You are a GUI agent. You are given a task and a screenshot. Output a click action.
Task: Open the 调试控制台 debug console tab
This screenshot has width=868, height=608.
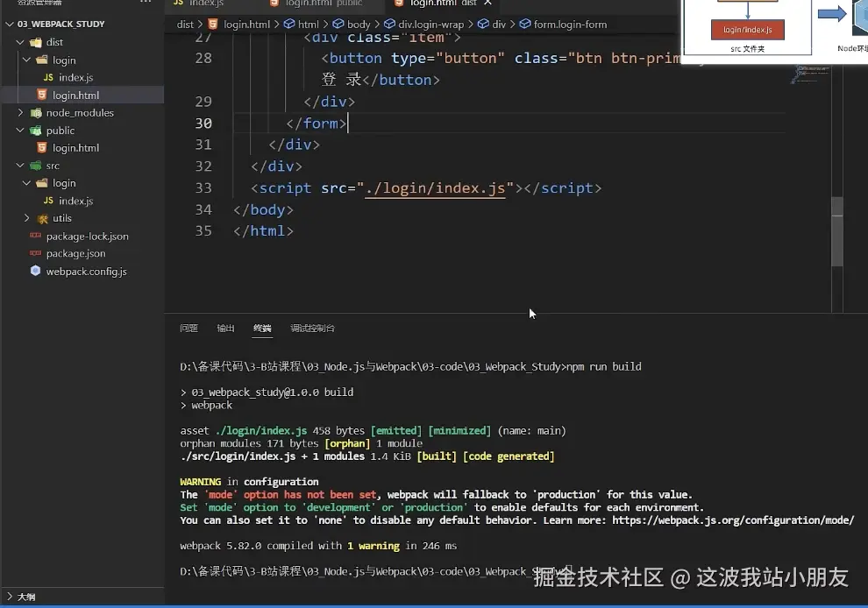coord(314,328)
